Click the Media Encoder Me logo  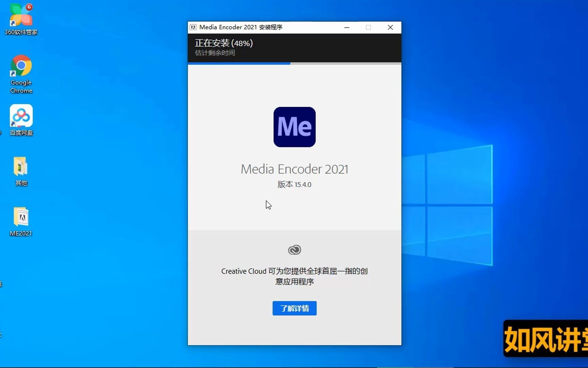(294, 127)
